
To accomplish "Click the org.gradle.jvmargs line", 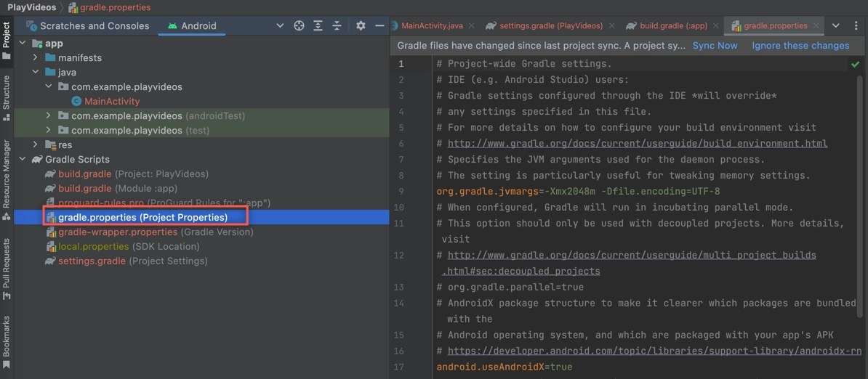I will (578, 191).
